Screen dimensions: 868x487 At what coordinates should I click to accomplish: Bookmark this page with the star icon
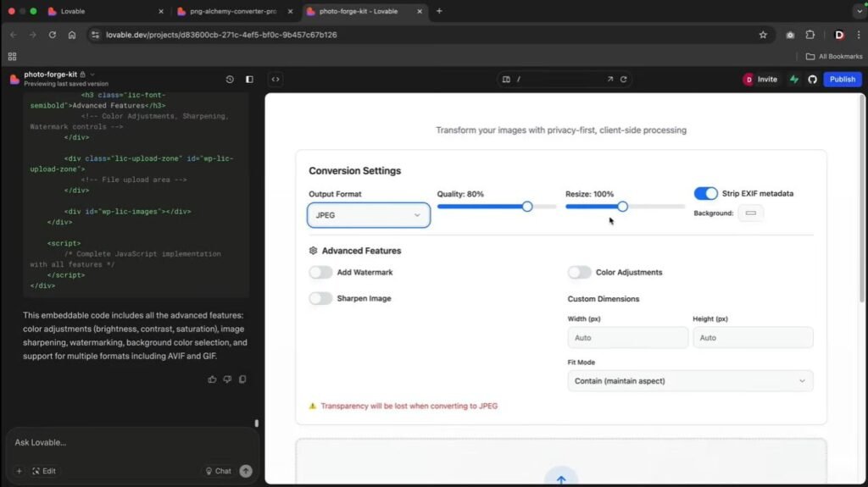(763, 35)
